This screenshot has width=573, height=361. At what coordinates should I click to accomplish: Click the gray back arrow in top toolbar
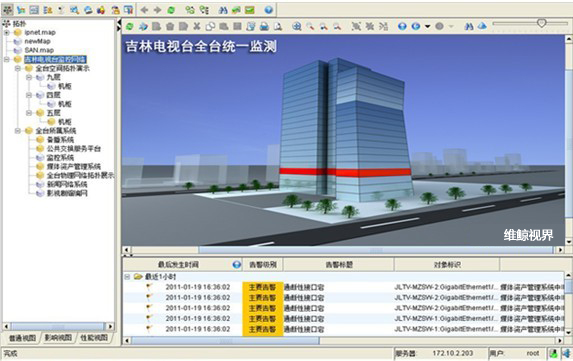pos(144,10)
